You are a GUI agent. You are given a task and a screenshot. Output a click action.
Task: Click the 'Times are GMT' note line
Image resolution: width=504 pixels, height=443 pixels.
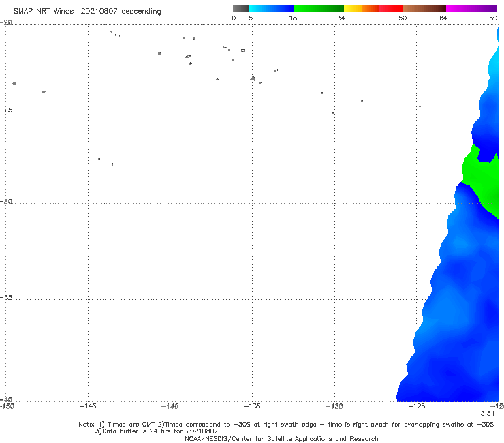(286, 425)
